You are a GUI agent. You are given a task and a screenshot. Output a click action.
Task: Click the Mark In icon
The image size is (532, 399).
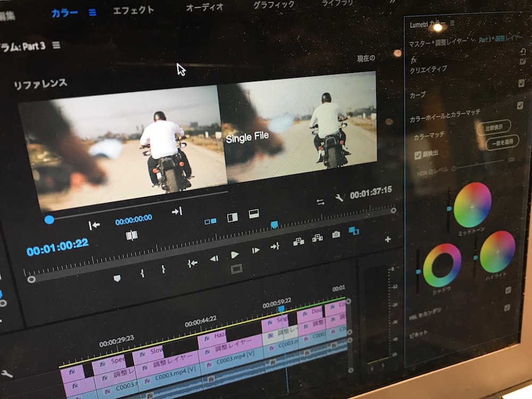[143, 273]
